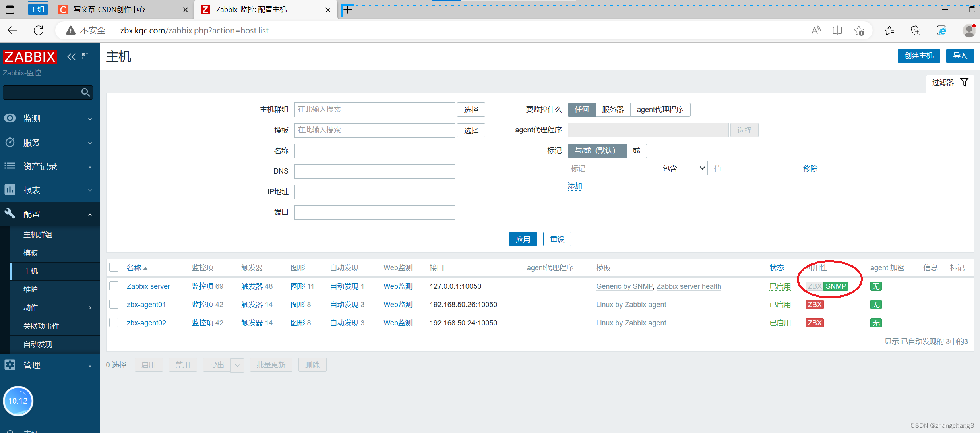Switch to the 写文章-CSDN创作中心 browser tab
This screenshot has height=433, width=980.
(x=123, y=10)
